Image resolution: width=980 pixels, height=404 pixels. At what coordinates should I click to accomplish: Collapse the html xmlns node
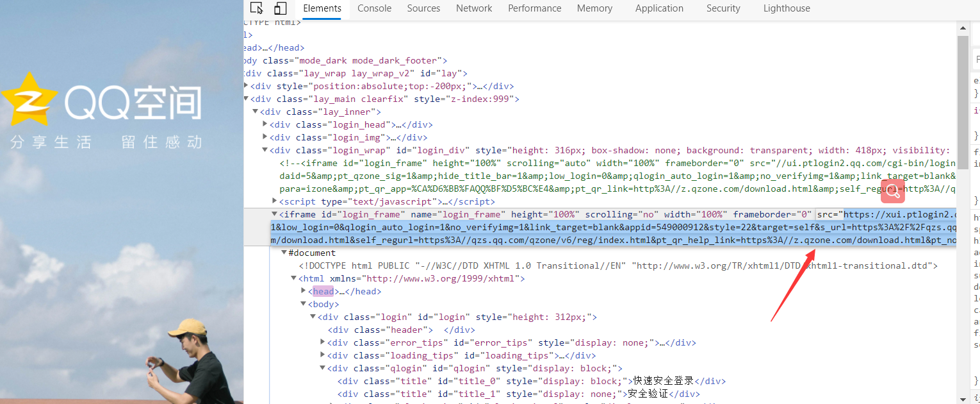[294, 278]
